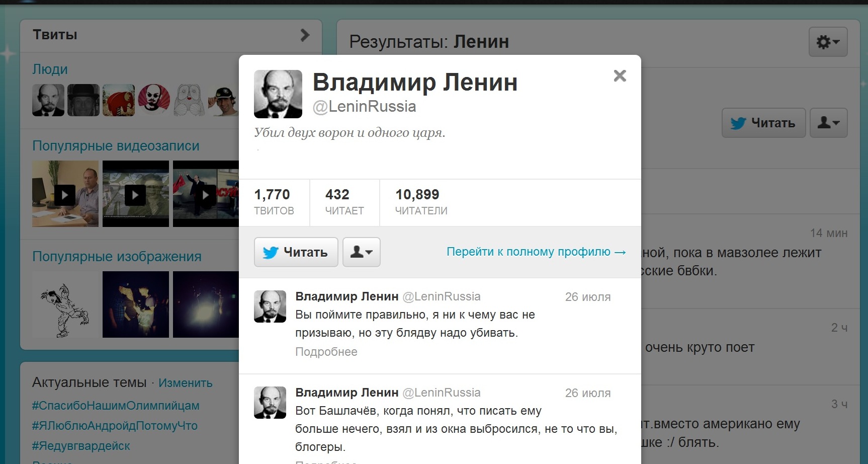Click the @LeninRussia handle under profile name
The height and width of the screenshot is (464, 868).
point(364,107)
